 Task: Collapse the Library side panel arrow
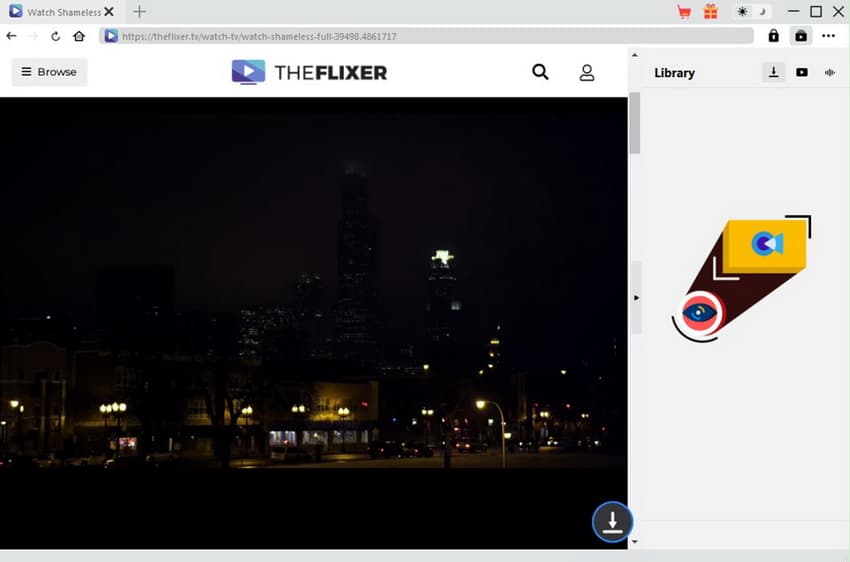pos(636,298)
